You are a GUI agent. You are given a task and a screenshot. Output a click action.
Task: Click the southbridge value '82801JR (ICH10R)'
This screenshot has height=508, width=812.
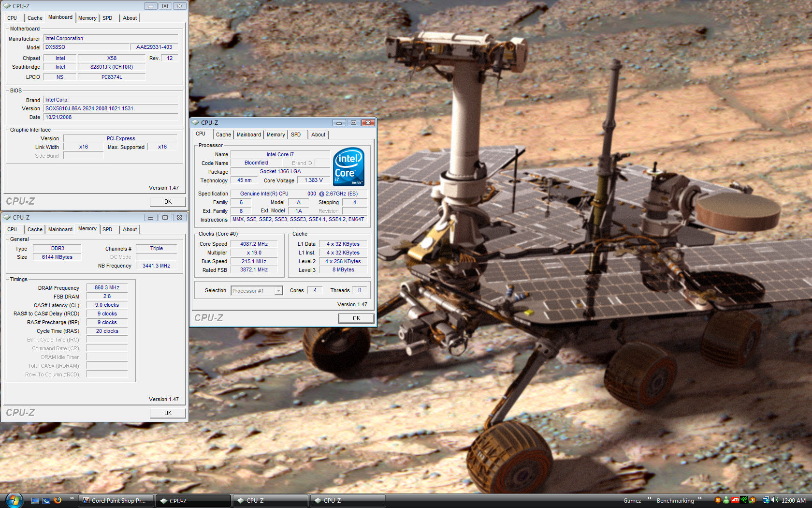[x=112, y=67]
